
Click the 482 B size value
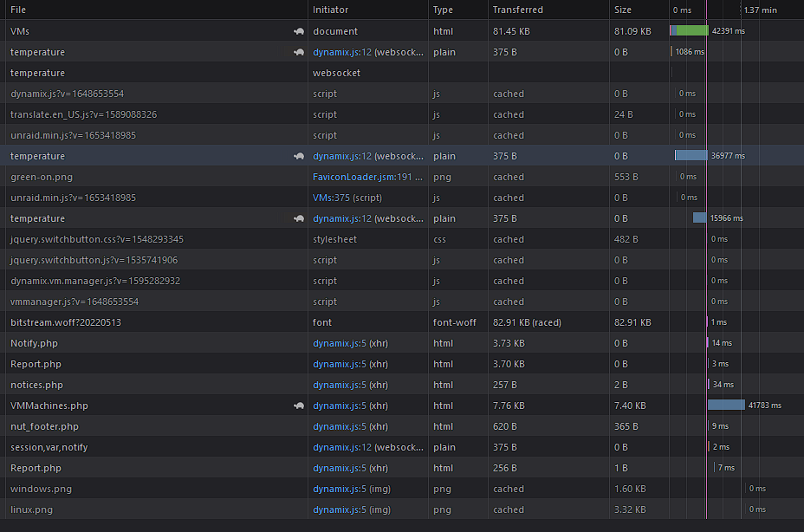click(626, 239)
